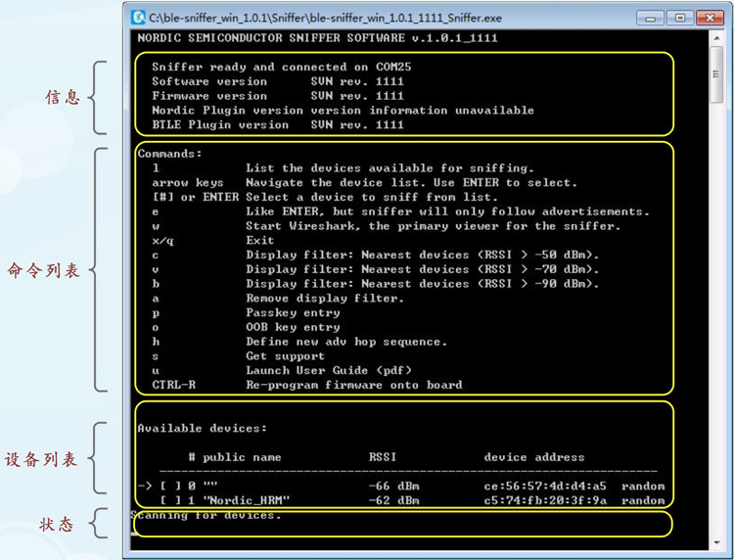Click "Re-program firmware onto board" text
This screenshot has height=560, width=734.
tap(354, 385)
